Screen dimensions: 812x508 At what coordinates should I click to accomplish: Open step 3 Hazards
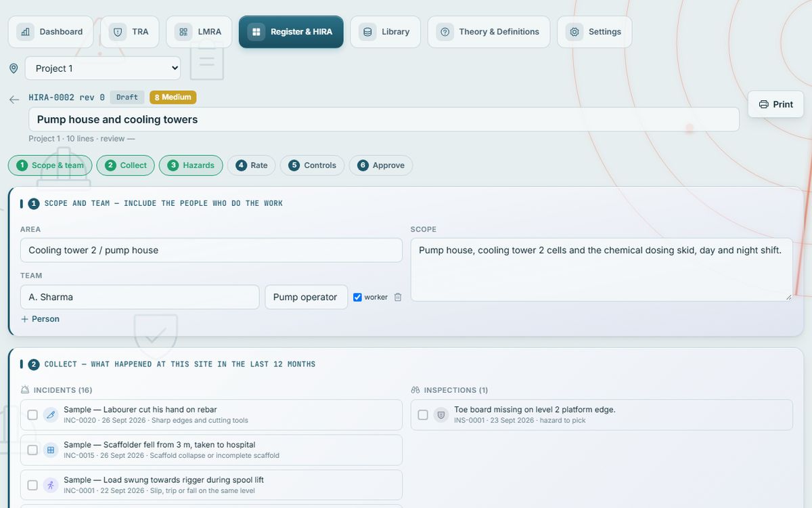pos(191,165)
